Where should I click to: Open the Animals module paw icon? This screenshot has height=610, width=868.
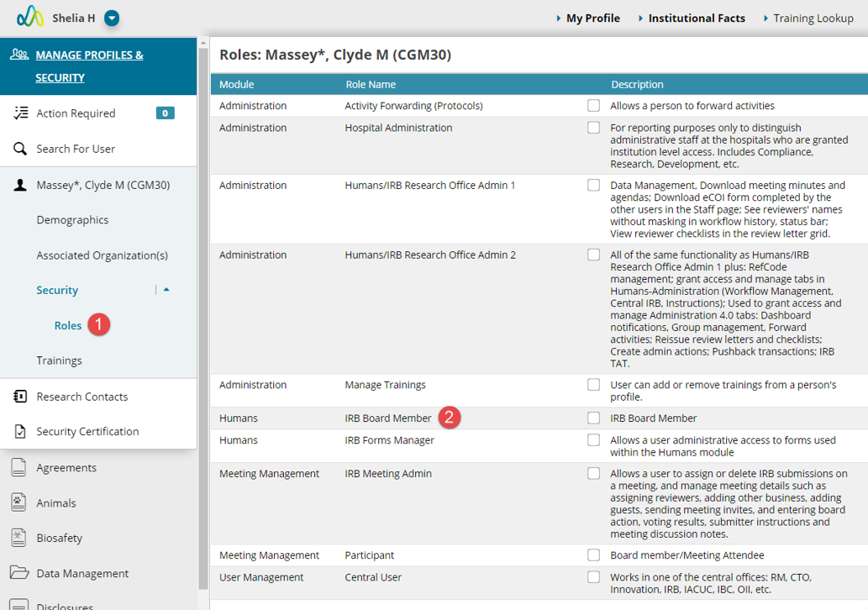[x=18, y=502]
